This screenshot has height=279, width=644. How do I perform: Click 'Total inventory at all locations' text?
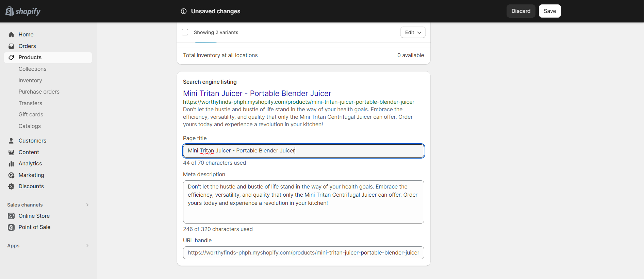coord(220,55)
